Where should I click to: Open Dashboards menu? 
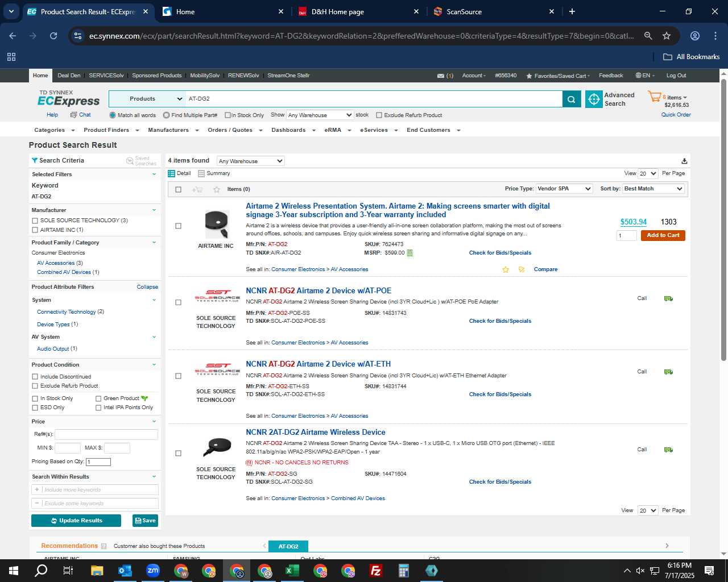(x=293, y=130)
